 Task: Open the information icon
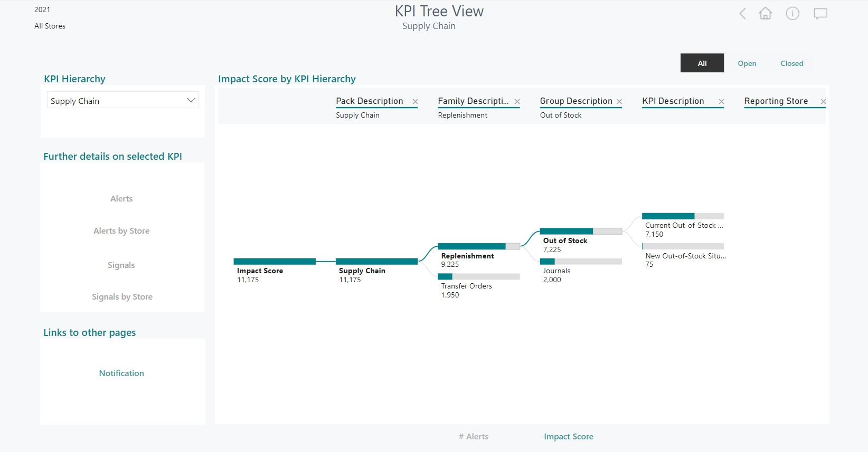(792, 14)
